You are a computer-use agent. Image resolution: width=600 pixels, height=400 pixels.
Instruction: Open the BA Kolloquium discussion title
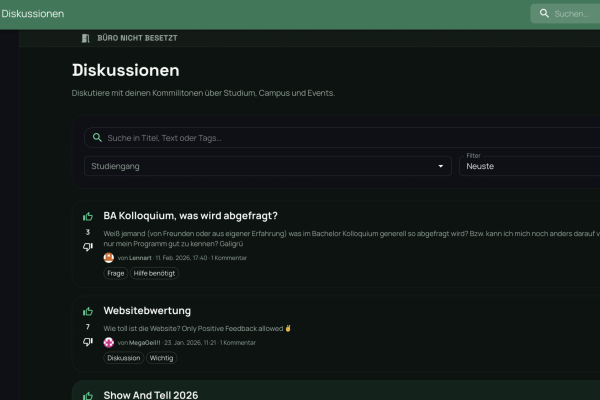coord(190,216)
